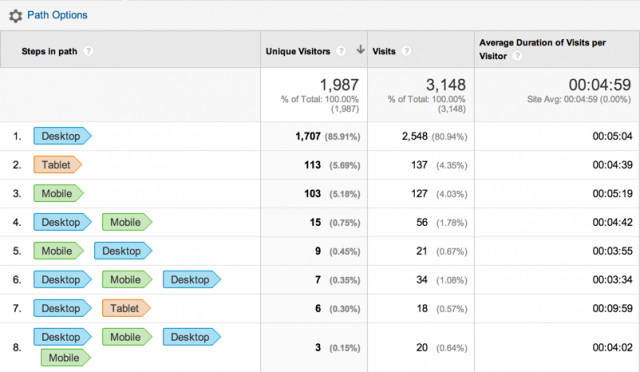Click the bottom Mobile tag in row 8
640x372 pixels.
click(x=66, y=358)
